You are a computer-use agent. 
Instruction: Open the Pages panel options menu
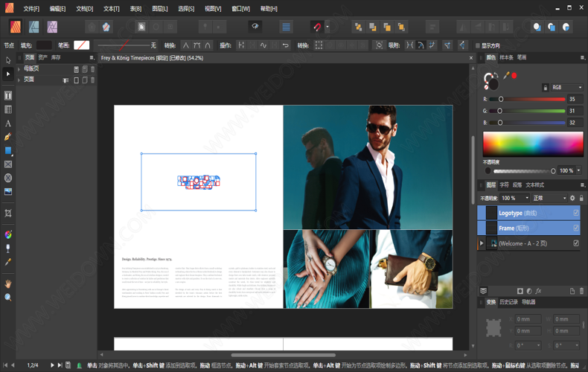tap(92, 57)
